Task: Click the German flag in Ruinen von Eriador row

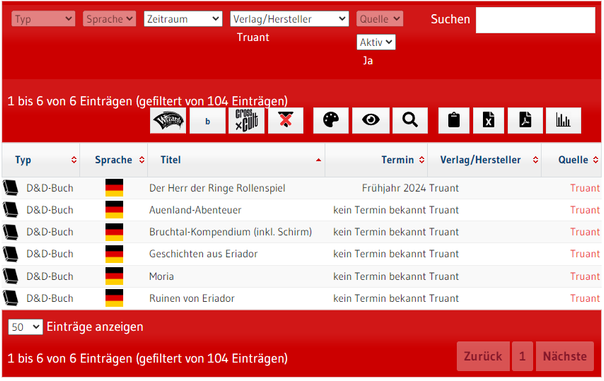Action: (x=114, y=298)
